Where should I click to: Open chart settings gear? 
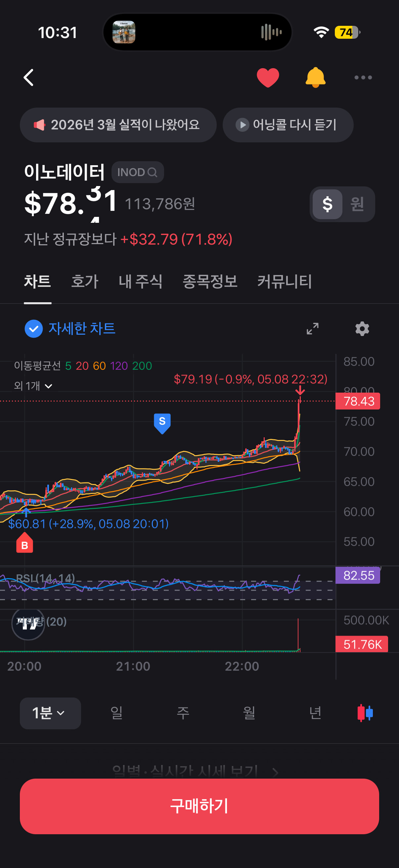362,328
